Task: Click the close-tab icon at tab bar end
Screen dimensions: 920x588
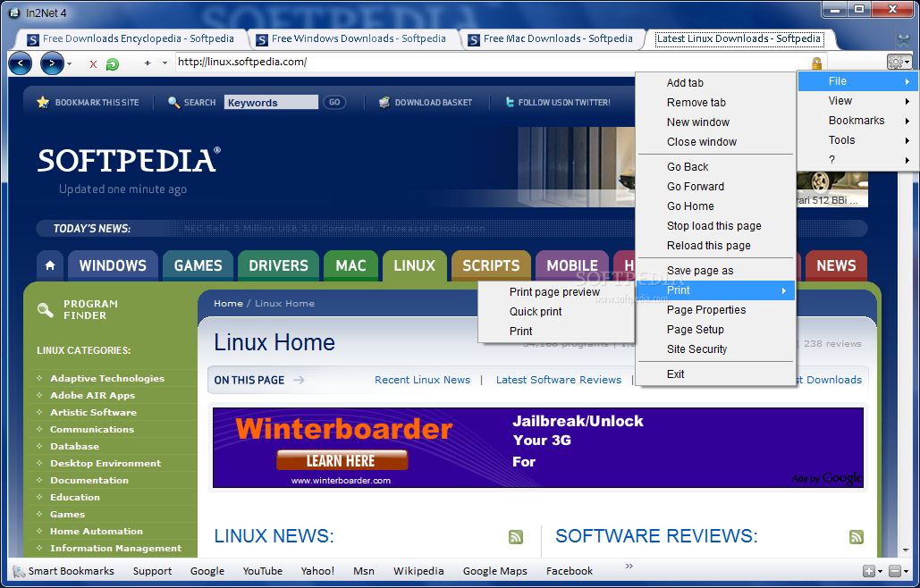Action: coord(904,40)
